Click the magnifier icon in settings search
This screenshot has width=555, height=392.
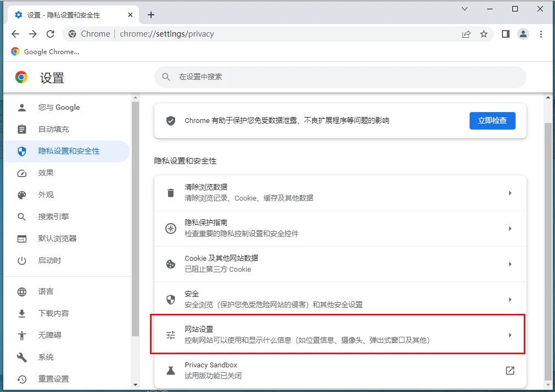coord(166,77)
